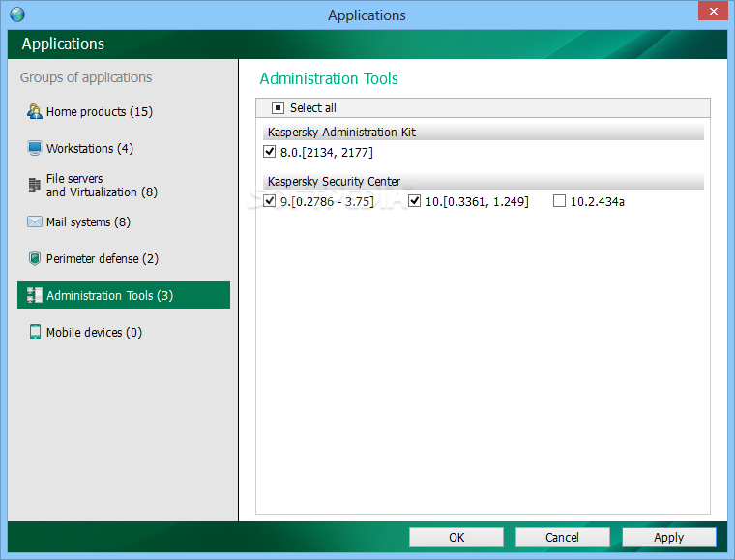Click the Mobile devices phone icon
This screenshot has height=560, width=735.
coord(35,332)
